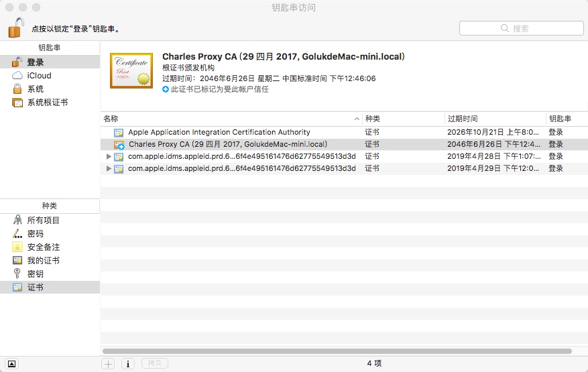Click the 拷贝 button
The image size is (588, 372).
pyautogui.click(x=154, y=363)
